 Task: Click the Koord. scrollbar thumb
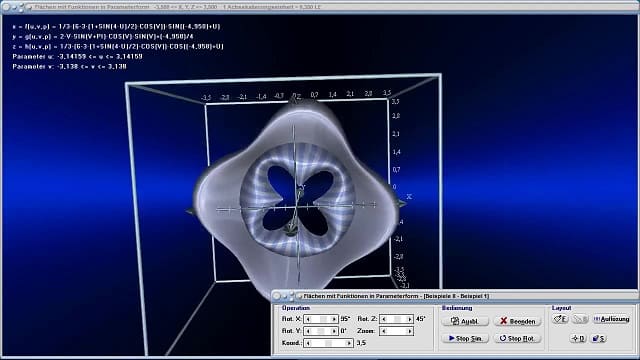329,343
